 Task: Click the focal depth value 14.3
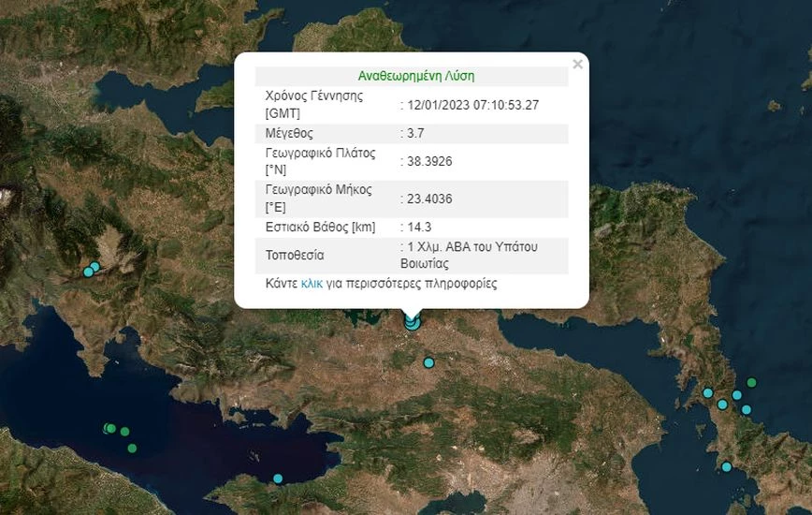coord(418,227)
